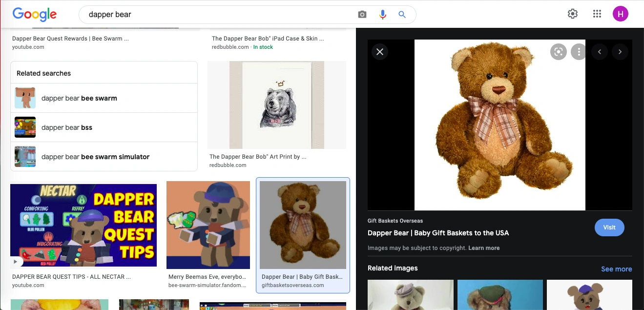644x310 pixels.
Task: Click the Visit button for Gift Baskets Overseas
Action: pos(609,227)
